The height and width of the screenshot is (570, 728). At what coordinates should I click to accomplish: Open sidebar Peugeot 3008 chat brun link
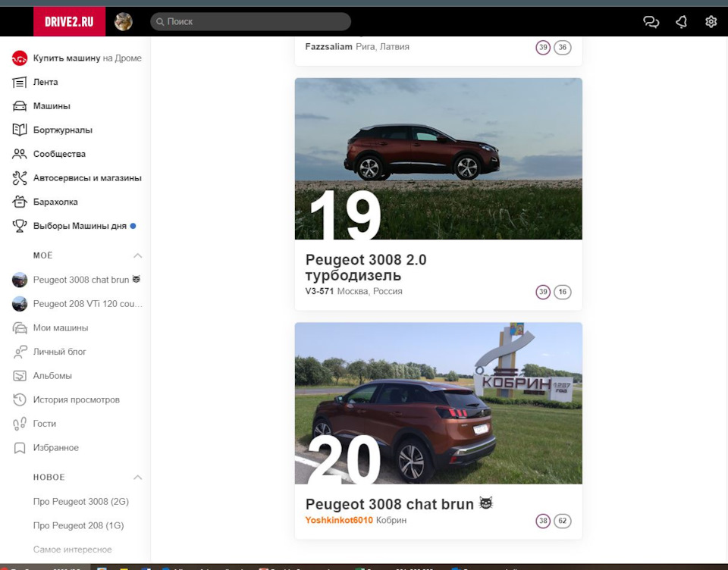(x=86, y=280)
